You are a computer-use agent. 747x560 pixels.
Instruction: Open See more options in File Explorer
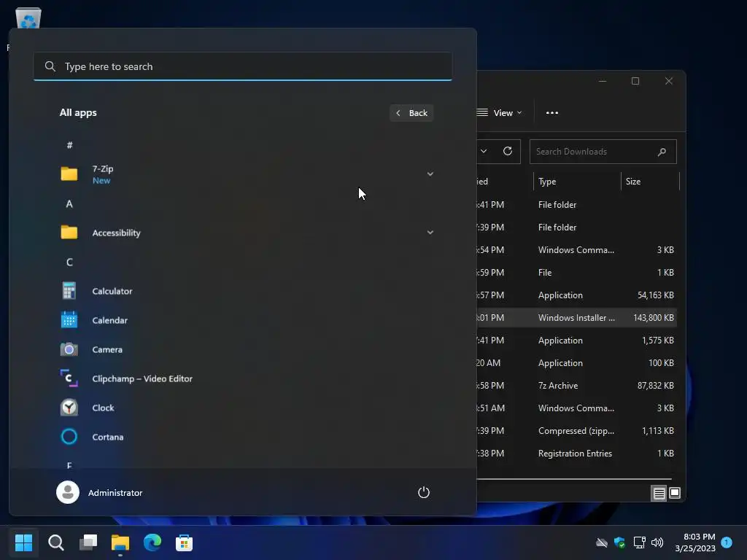click(x=552, y=113)
